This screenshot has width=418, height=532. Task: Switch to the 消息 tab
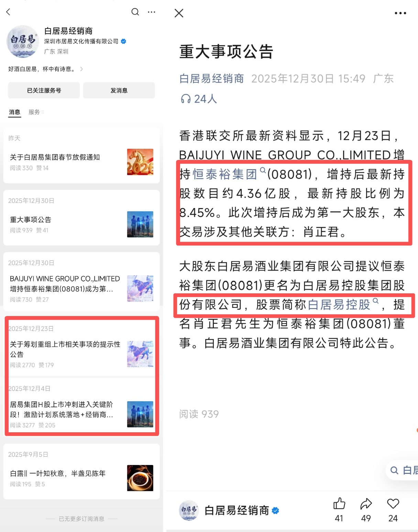[x=14, y=112]
